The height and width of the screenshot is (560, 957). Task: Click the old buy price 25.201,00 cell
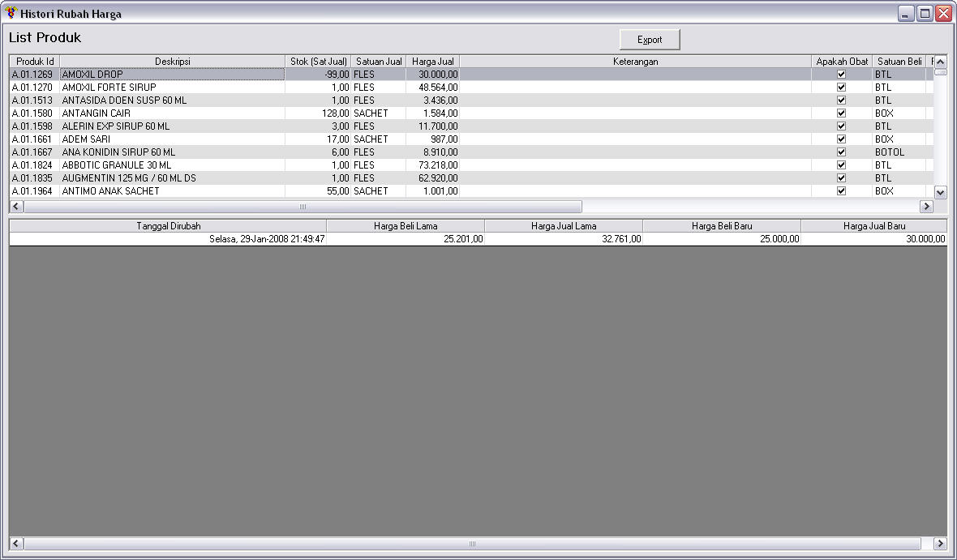(x=406, y=239)
